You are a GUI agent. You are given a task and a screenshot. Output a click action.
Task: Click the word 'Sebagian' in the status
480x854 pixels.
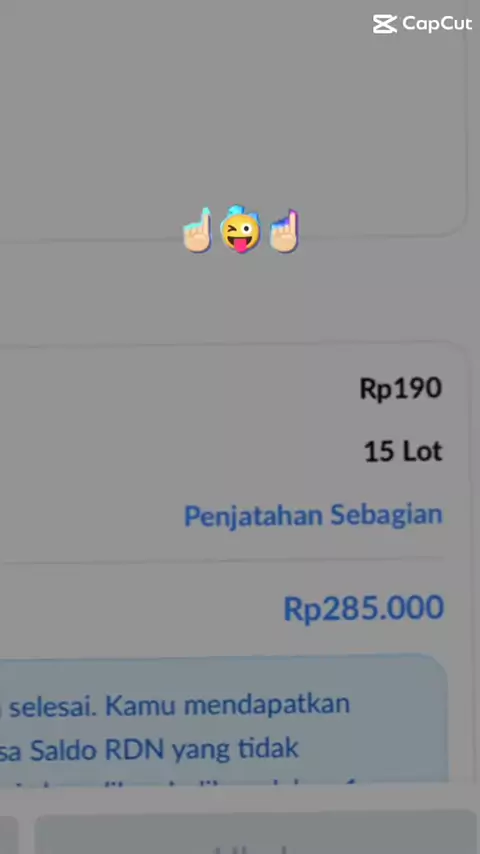tap(386, 515)
